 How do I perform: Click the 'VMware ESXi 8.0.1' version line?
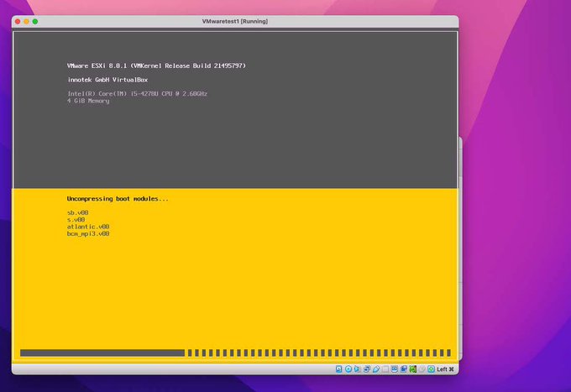click(x=156, y=65)
